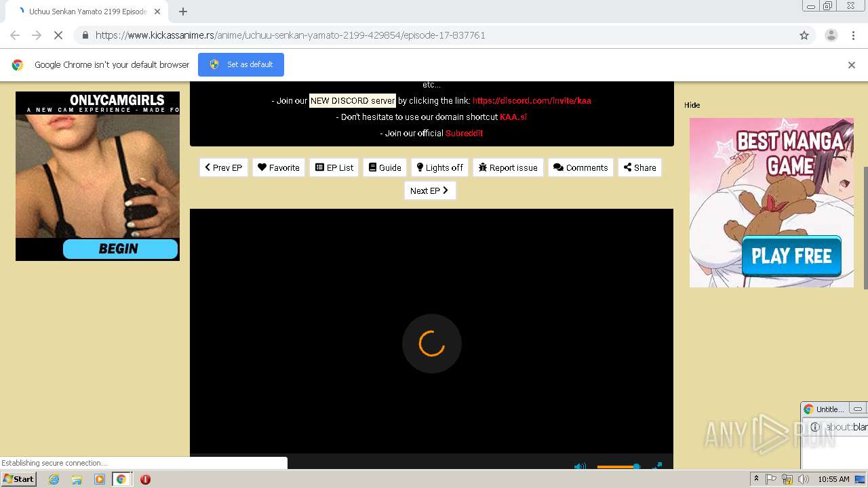This screenshot has height=488, width=868.
Task: View site info in about:blank popup
Action: coord(815,427)
